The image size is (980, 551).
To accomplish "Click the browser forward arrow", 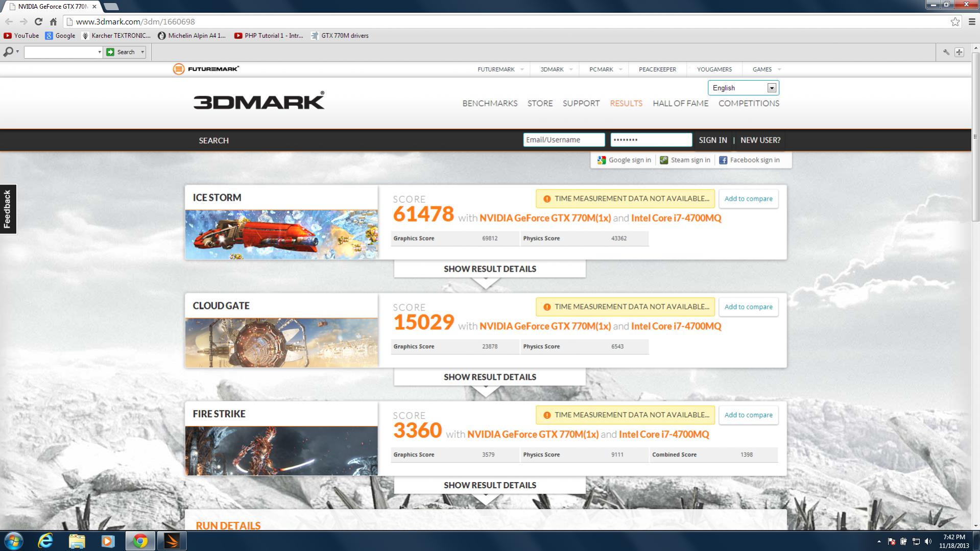I will pyautogui.click(x=23, y=21).
